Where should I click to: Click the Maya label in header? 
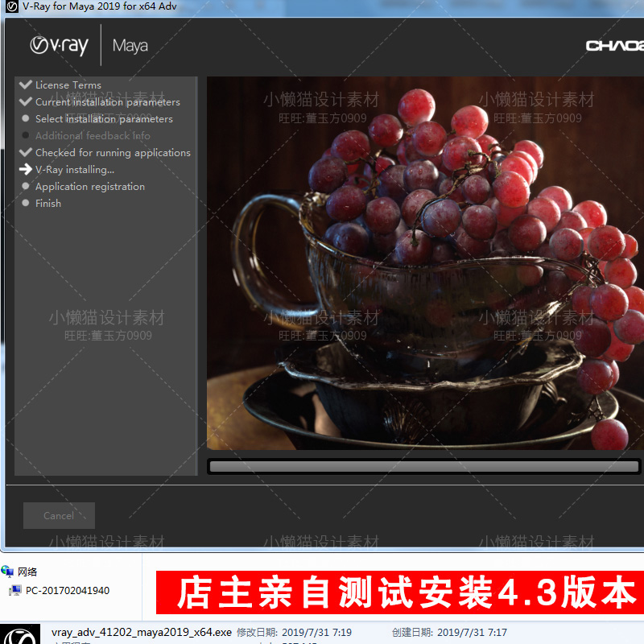click(x=130, y=46)
